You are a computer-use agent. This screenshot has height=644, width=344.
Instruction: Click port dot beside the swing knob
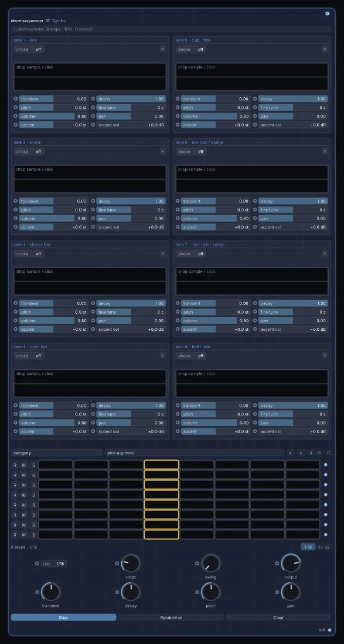(x=196, y=563)
